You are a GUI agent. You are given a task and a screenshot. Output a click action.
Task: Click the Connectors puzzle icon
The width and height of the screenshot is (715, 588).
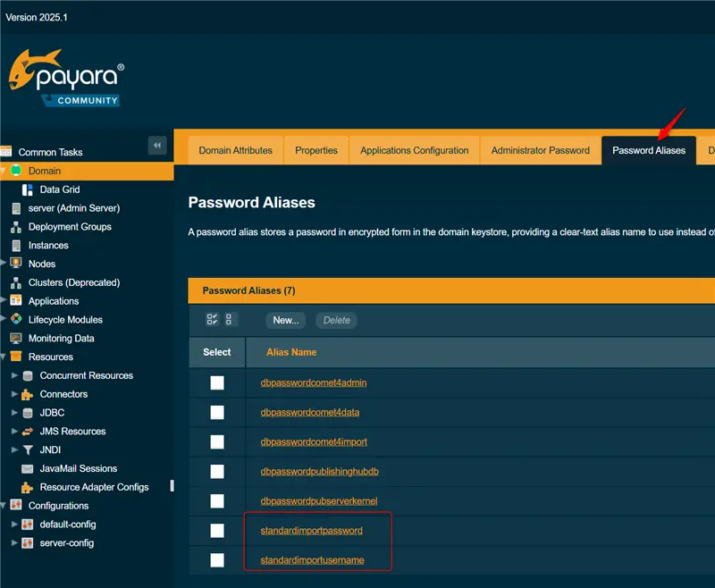click(x=28, y=394)
